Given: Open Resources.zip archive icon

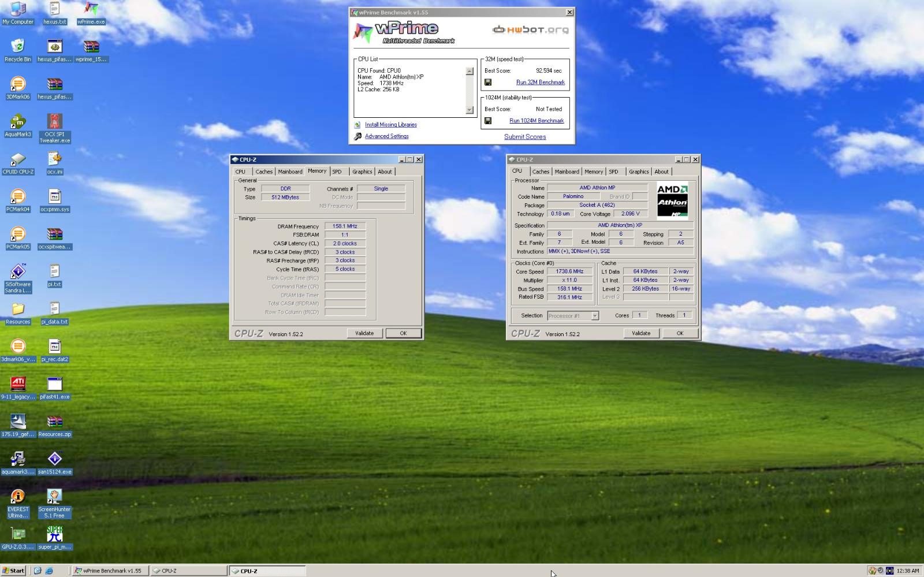Looking at the screenshot, I should [55, 426].
